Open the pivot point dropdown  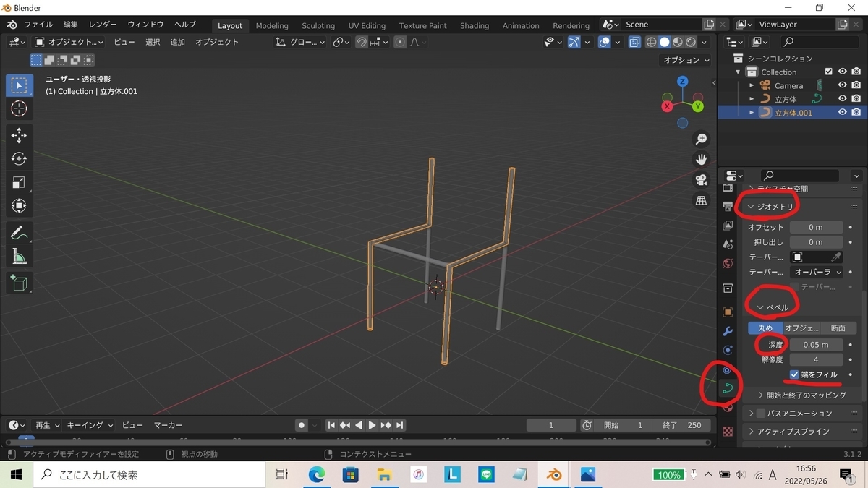click(x=341, y=43)
